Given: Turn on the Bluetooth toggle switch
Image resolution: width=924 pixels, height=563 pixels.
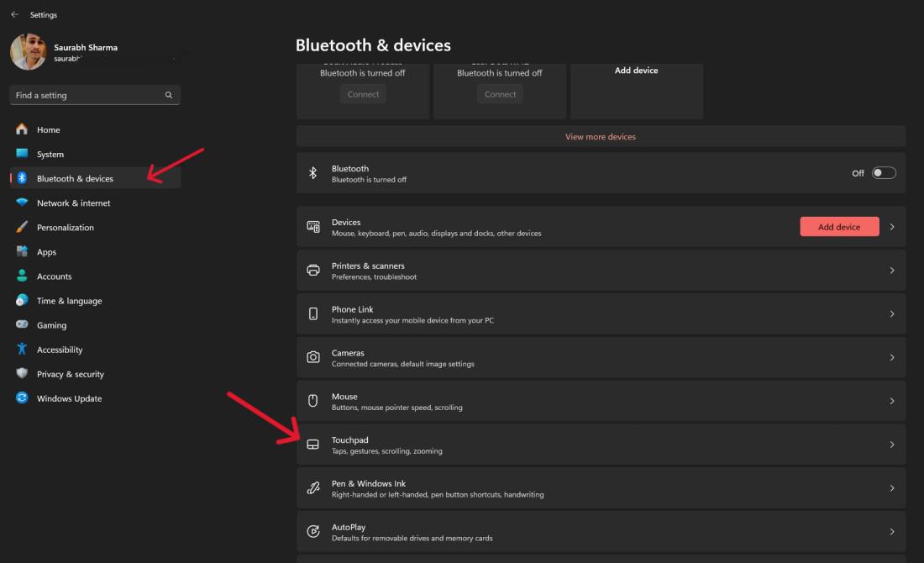Looking at the screenshot, I should click(884, 173).
